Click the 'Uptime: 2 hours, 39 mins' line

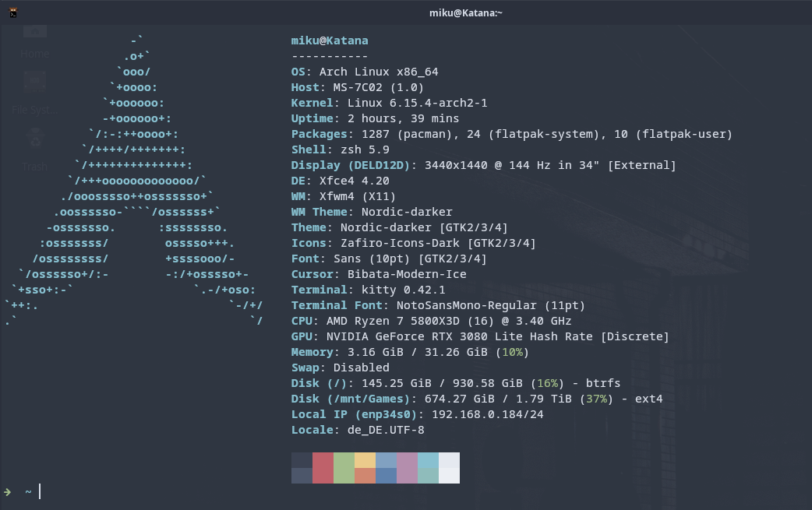(x=375, y=118)
